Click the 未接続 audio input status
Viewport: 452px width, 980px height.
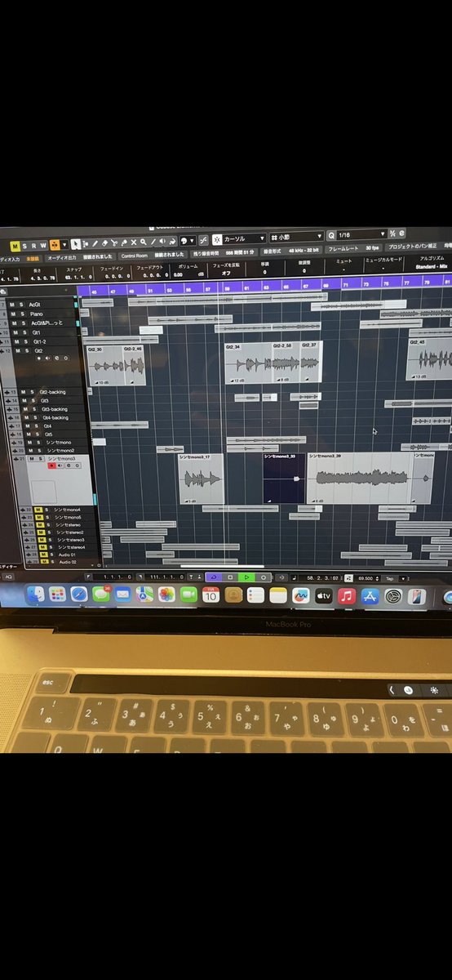coord(32,258)
